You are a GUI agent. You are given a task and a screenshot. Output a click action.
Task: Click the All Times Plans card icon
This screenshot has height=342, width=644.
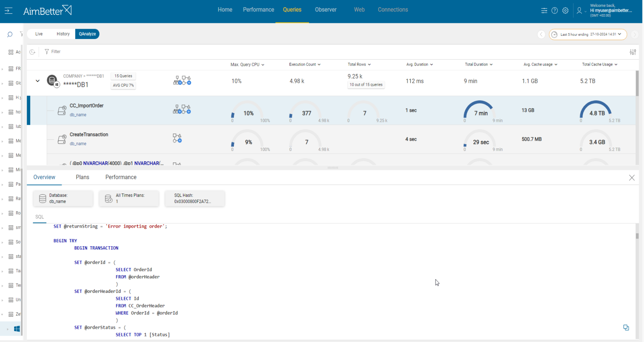tap(109, 198)
